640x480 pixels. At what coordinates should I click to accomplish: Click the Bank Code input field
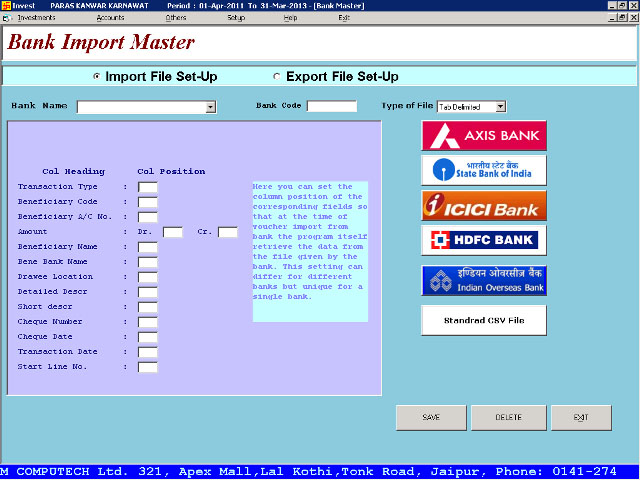331,106
